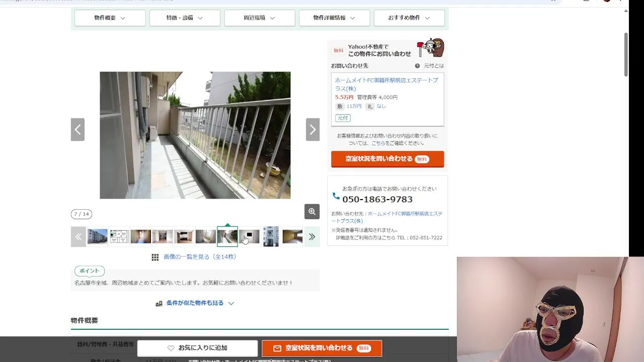This screenshot has width=644, height=362.
Task: Click the こちら privacy link
Action: (378, 143)
